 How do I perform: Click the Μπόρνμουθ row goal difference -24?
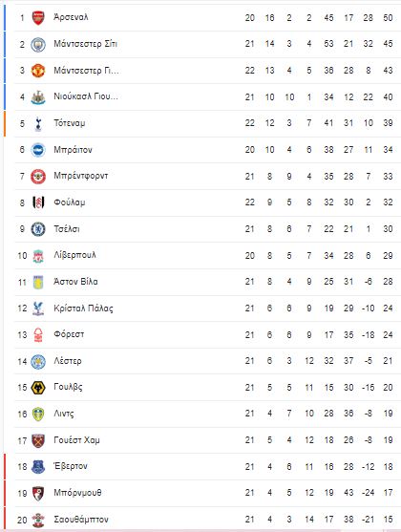[369, 493]
